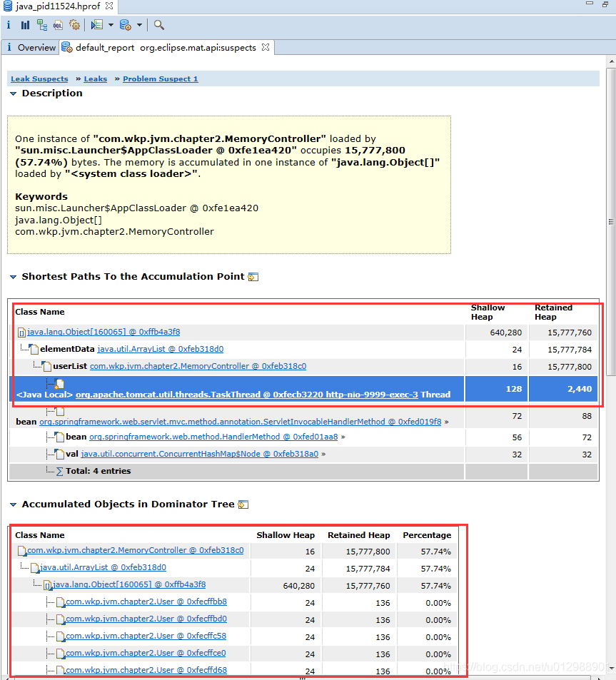Open Accumulated Objects section in query view icon
The image size is (616, 680).
pyautogui.click(x=243, y=504)
